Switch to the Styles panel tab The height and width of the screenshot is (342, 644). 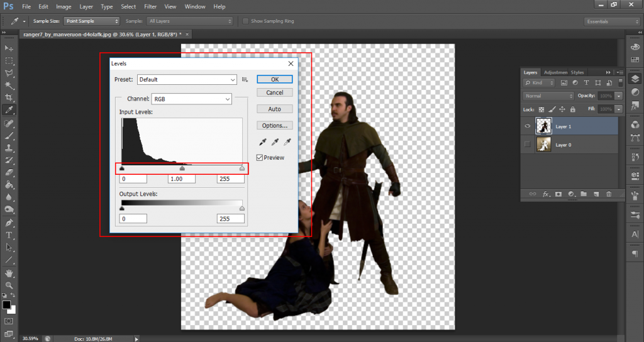(x=577, y=72)
